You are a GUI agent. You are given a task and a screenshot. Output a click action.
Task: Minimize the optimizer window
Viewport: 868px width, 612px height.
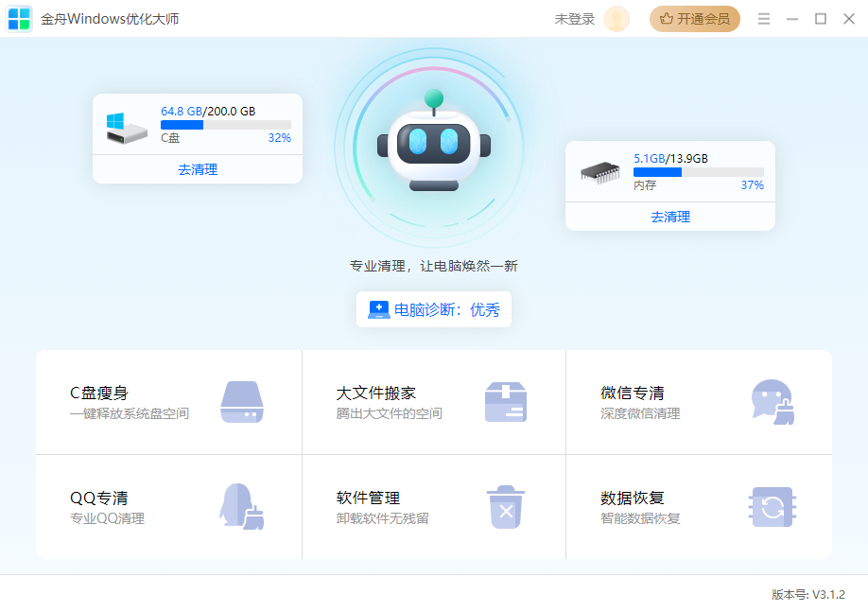point(792,19)
